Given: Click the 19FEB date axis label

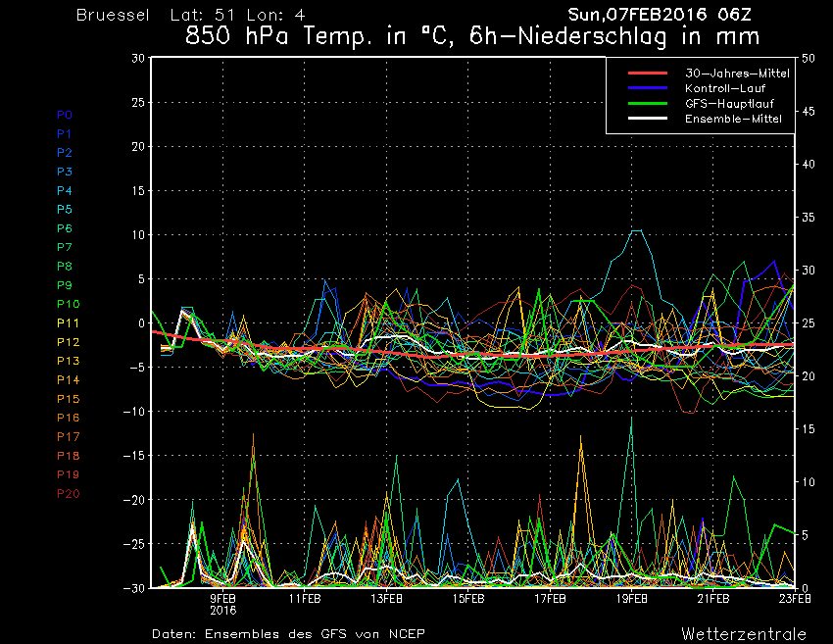Looking at the screenshot, I should [632, 599].
